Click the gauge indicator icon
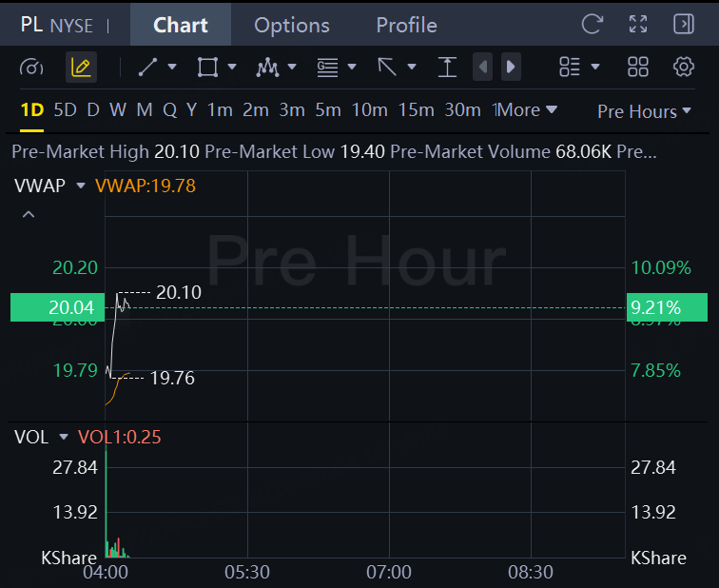This screenshot has width=719, height=588. tap(31, 68)
